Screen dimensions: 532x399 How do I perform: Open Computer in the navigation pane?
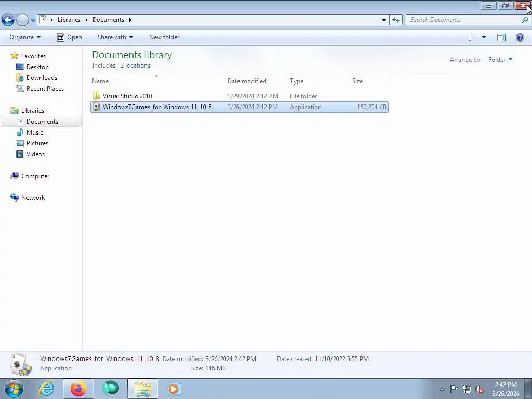pyautogui.click(x=35, y=176)
